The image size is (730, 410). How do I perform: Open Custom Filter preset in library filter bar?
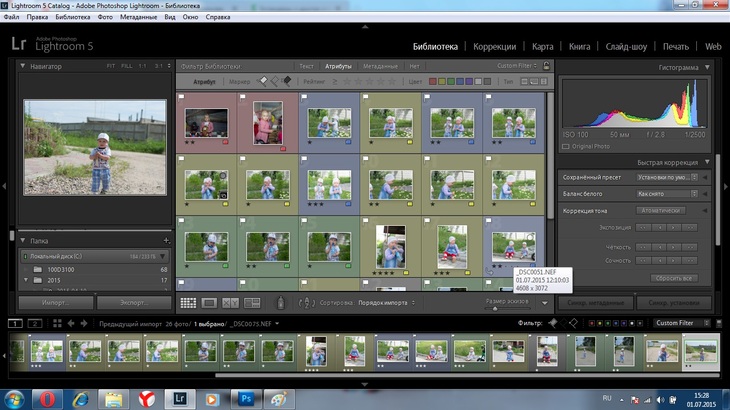[x=517, y=66]
